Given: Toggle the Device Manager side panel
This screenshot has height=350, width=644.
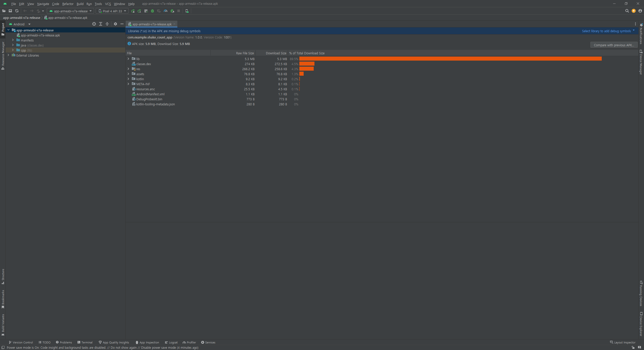Looking at the screenshot, I should (x=641, y=62).
